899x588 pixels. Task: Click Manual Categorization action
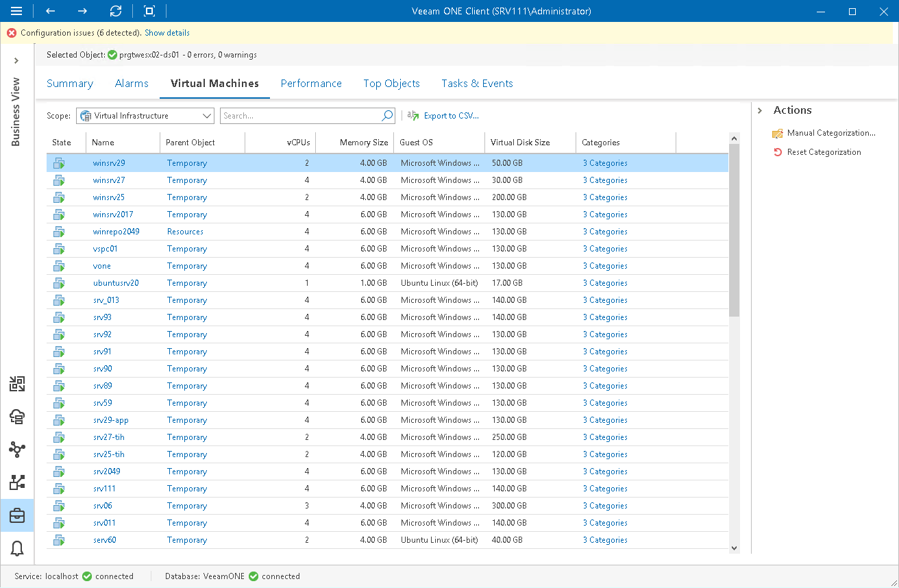[x=831, y=134]
